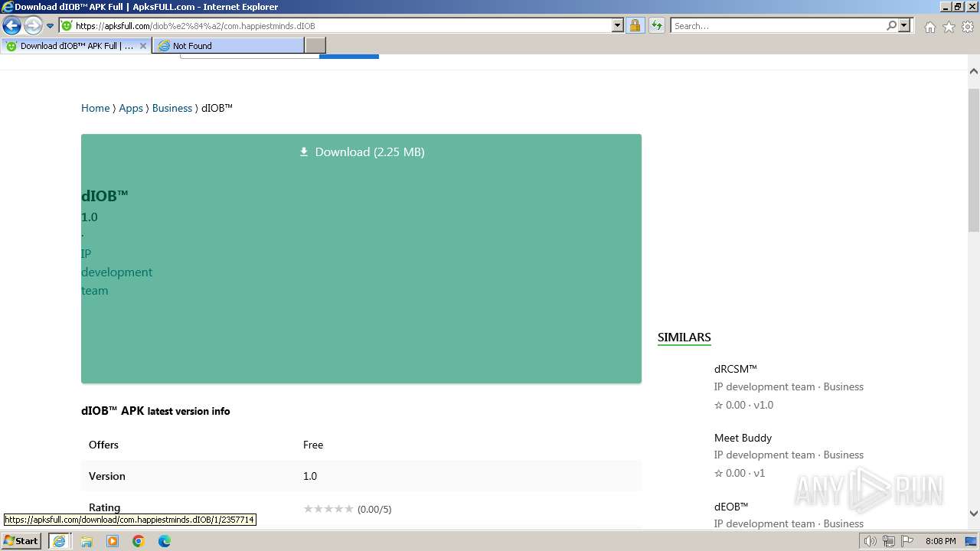The height and width of the screenshot is (551, 980).
Task: Open the dEOB™ similar app
Action: pos(731,507)
